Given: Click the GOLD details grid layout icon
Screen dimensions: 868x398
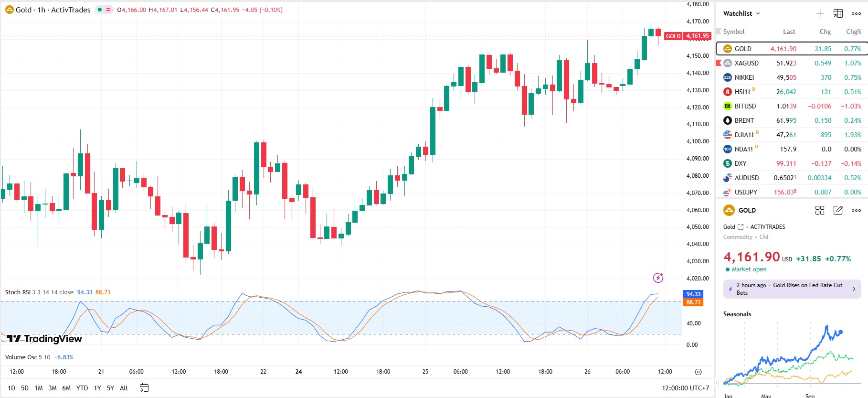Looking at the screenshot, I should (x=820, y=210).
